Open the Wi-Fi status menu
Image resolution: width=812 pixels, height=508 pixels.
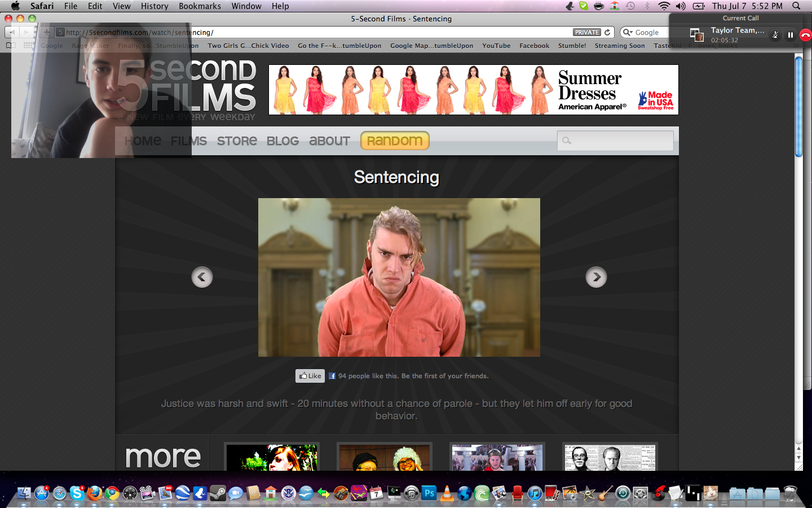tap(664, 6)
